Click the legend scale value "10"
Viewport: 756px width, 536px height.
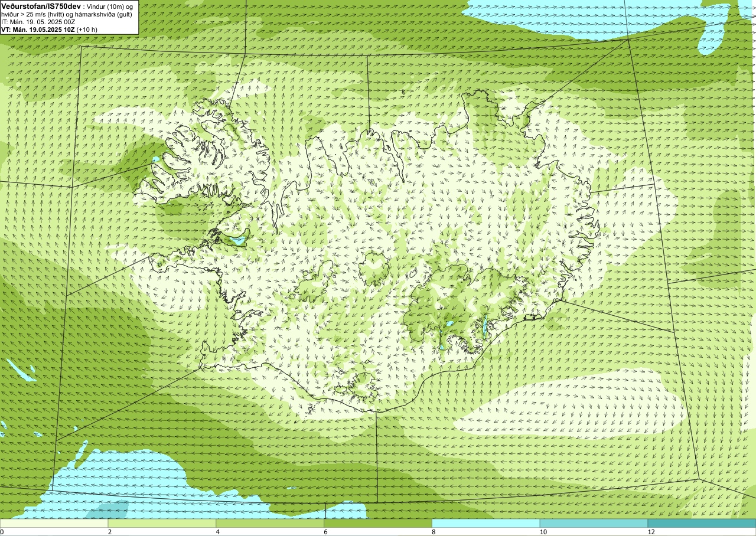tap(543, 532)
